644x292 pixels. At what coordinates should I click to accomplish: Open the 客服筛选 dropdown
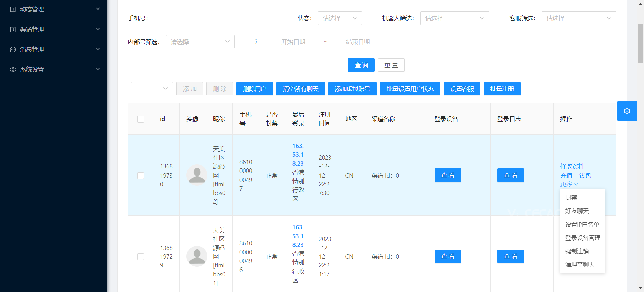pos(579,18)
